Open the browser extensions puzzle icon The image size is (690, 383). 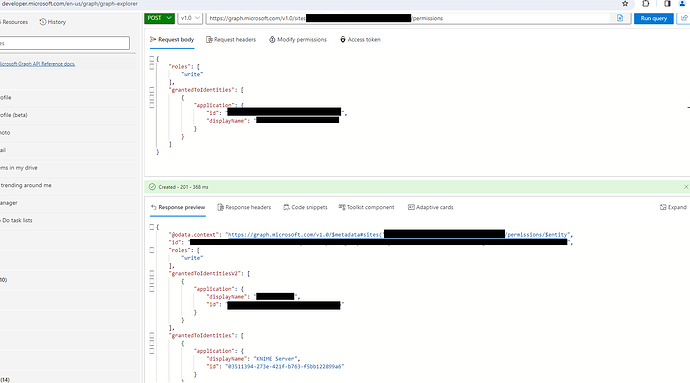[646, 4]
